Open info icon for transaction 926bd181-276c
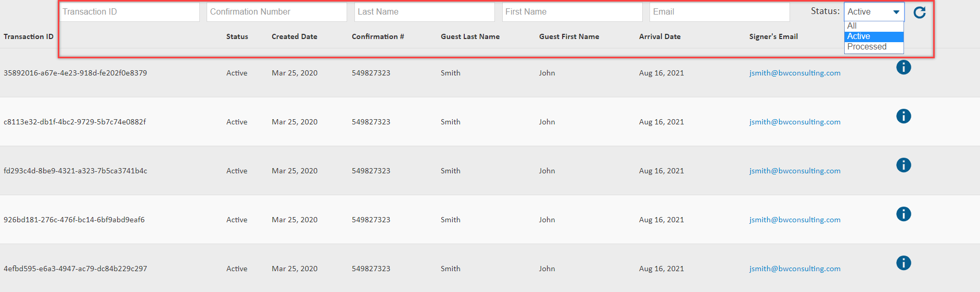The image size is (980, 292). tap(903, 214)
